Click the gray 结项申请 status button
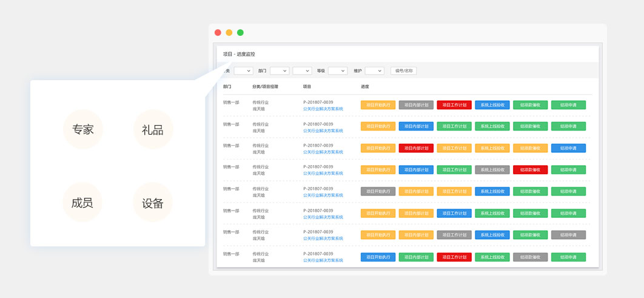 tap(568, 235)
